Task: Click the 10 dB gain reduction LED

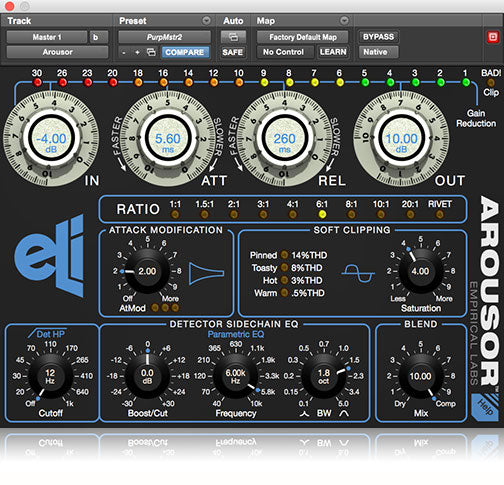Action: (239, 82)
